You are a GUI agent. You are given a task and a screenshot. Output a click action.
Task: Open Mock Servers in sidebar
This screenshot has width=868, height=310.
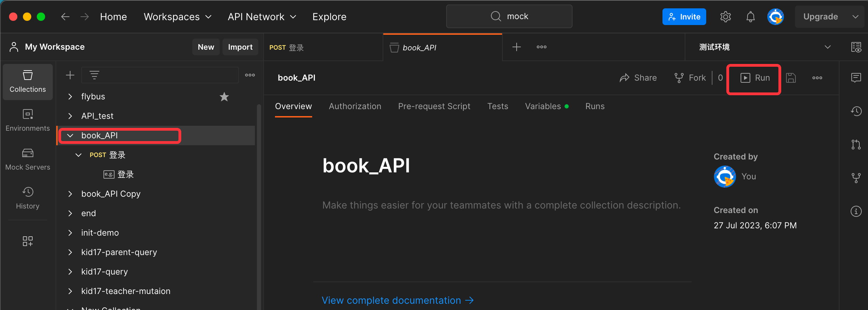tap(28, 159)
